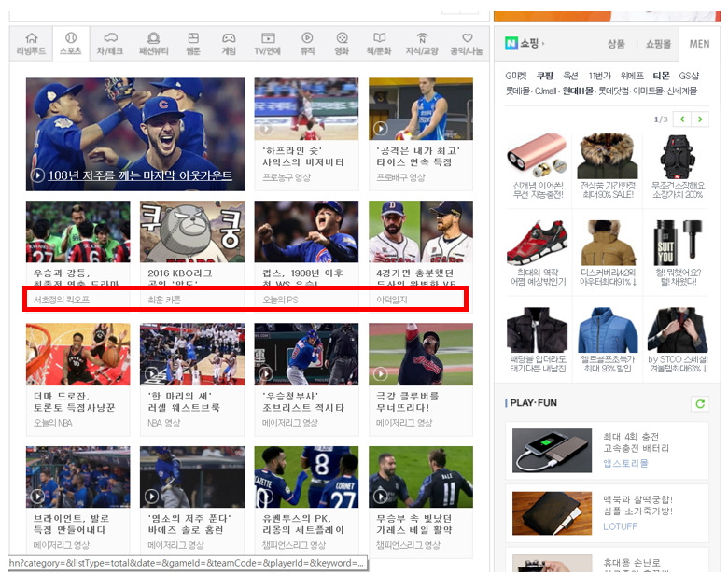Select the 스포츠 category tab
Viewport: 728px width, 588px height.
point(71,44)
